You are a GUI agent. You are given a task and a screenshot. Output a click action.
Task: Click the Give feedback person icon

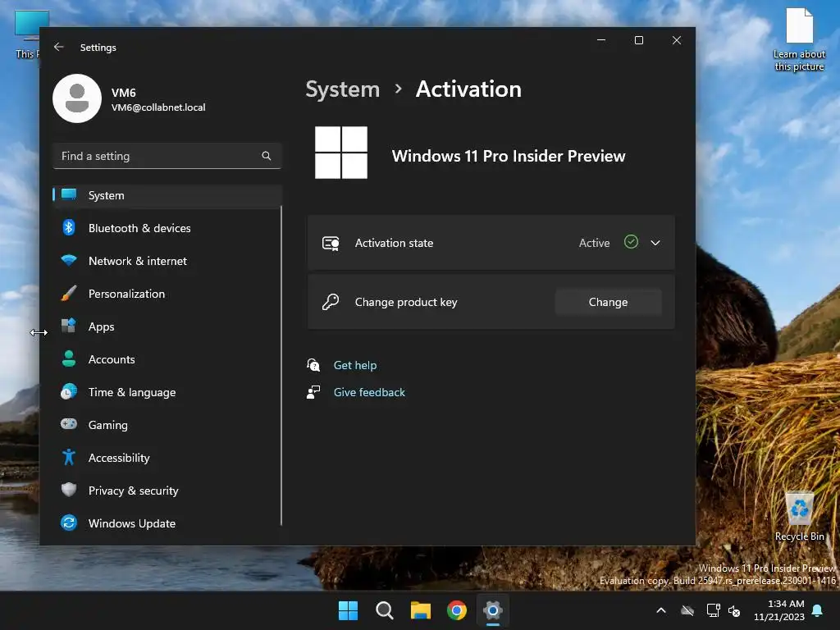point(313,392)
